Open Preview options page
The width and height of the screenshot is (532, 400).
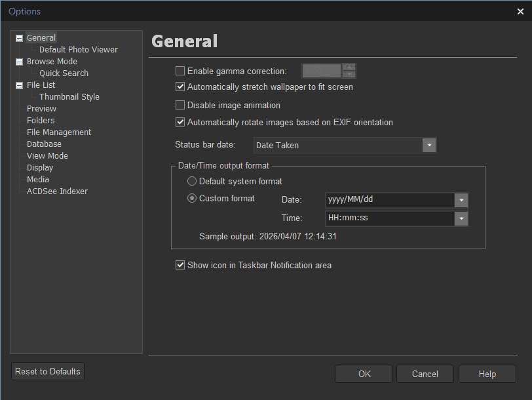(x=41, y=109)
